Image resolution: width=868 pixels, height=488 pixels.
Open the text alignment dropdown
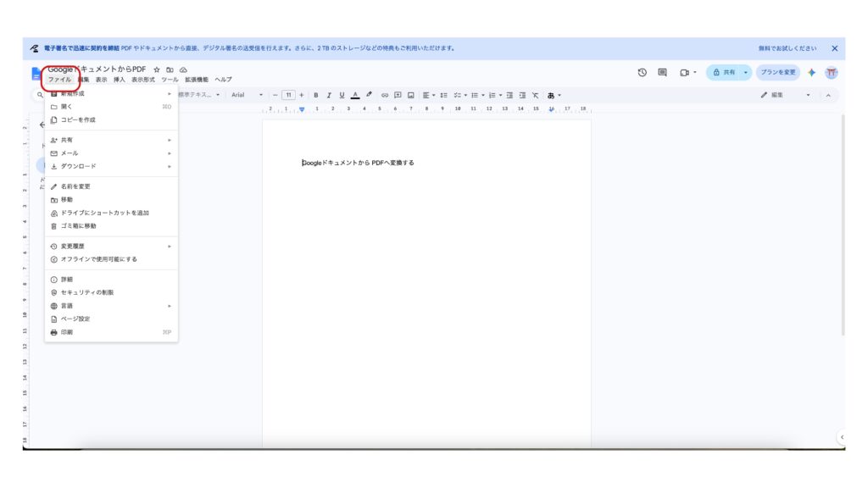(x=429, y=95)
